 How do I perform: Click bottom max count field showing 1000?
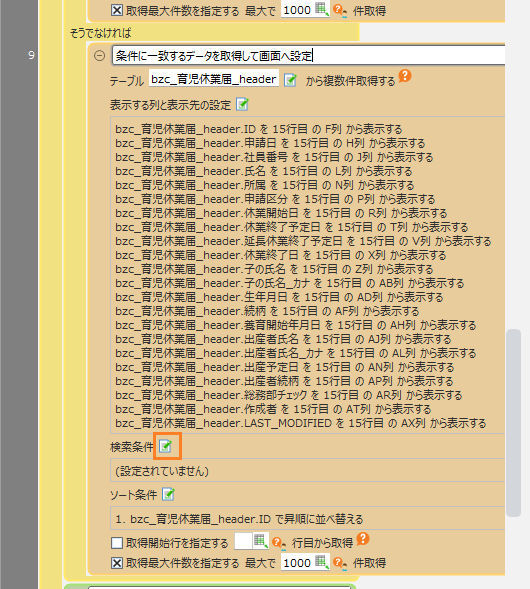point(297,563)
